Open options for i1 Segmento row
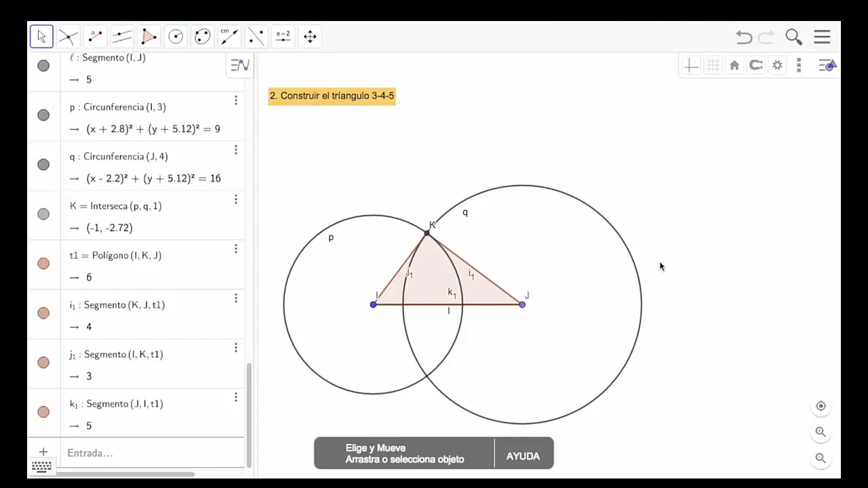This screenshot has width=868, height=488. (x=236, y=298)
